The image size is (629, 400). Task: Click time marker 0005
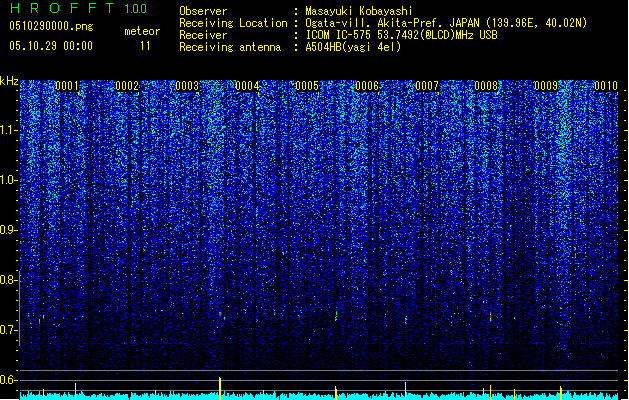click(x=307, y=86)
